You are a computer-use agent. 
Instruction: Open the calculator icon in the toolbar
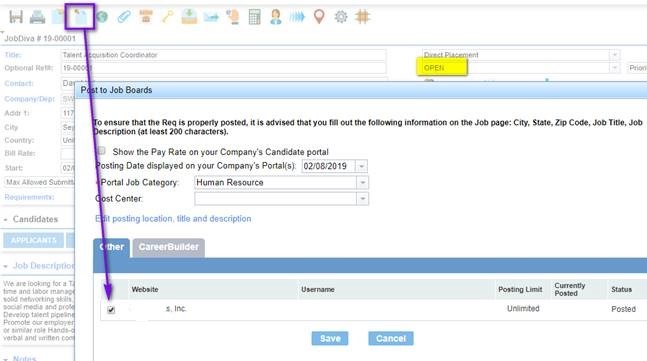[255, 17]
